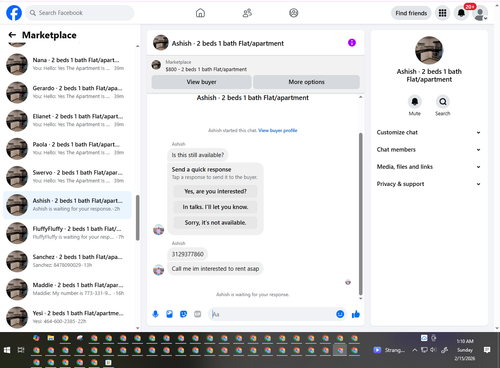Send a thumbs-up like
This screenshot has width=500, height=368.
pos(356,314)
